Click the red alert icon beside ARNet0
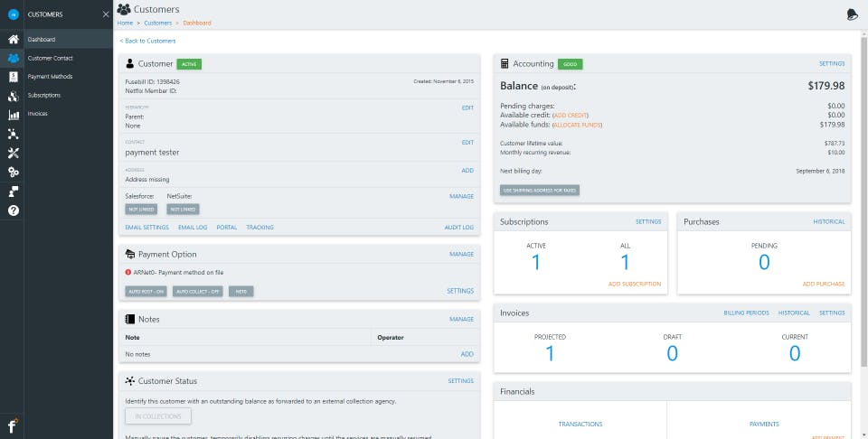Viewport: 868px width, 439px height. 128,272
